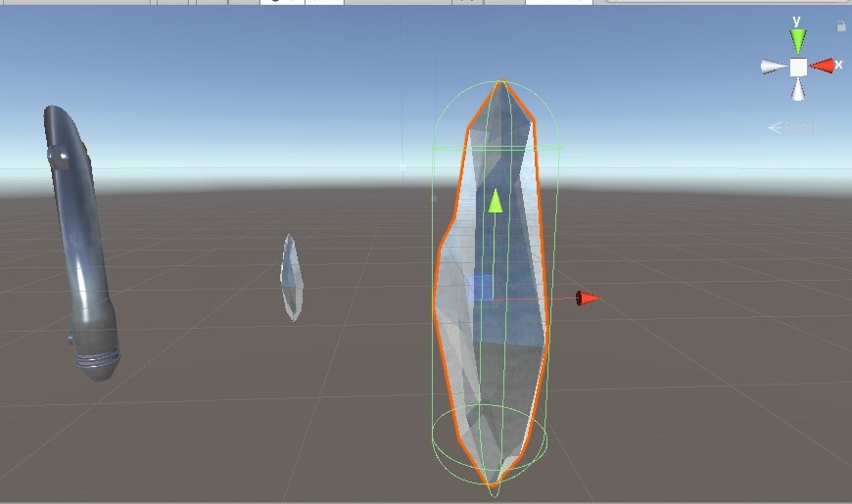This screenshot has width=852, height=504.
Task: Select the metallic cylinder object on the left
Action: (x=81, y=243)
